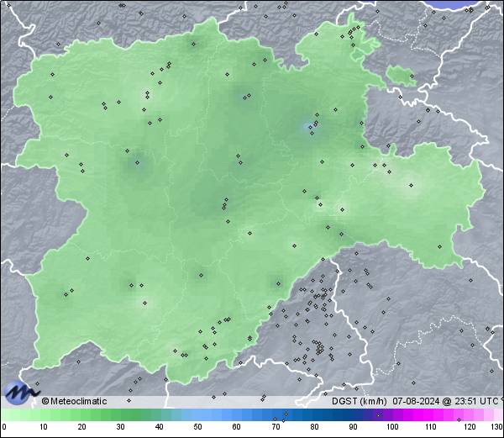Screen dimensions: 504x438
Task: Click the 110 value on scale
Action: (x=431, y=427)
